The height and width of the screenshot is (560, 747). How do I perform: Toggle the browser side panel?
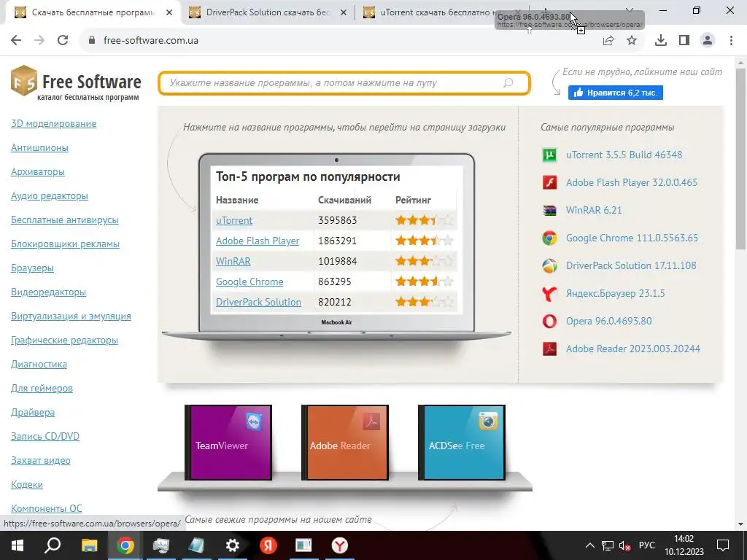point(684,41)
